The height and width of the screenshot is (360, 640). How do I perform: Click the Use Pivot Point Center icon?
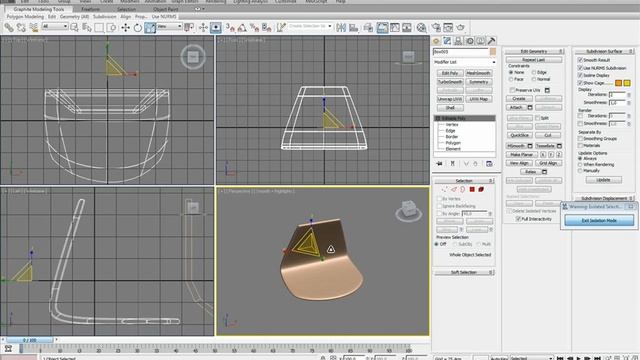[x=189, y=28]
